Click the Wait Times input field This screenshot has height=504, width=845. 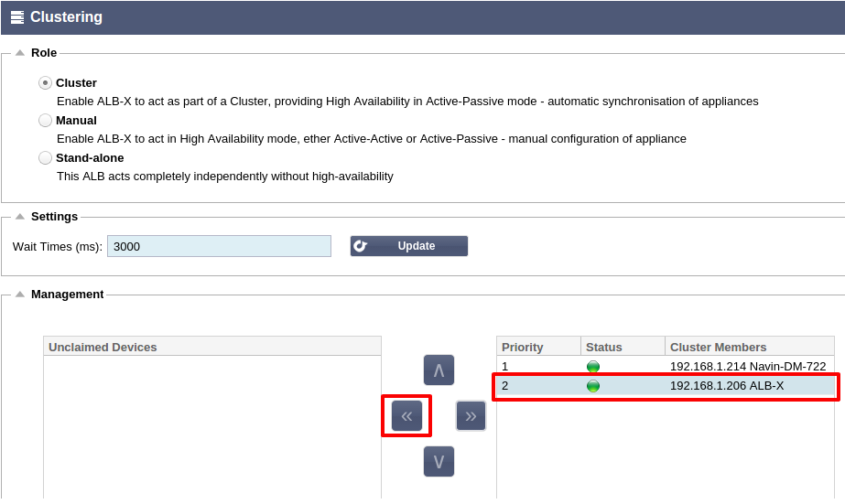pyautogui.click(x=220, y=246)
